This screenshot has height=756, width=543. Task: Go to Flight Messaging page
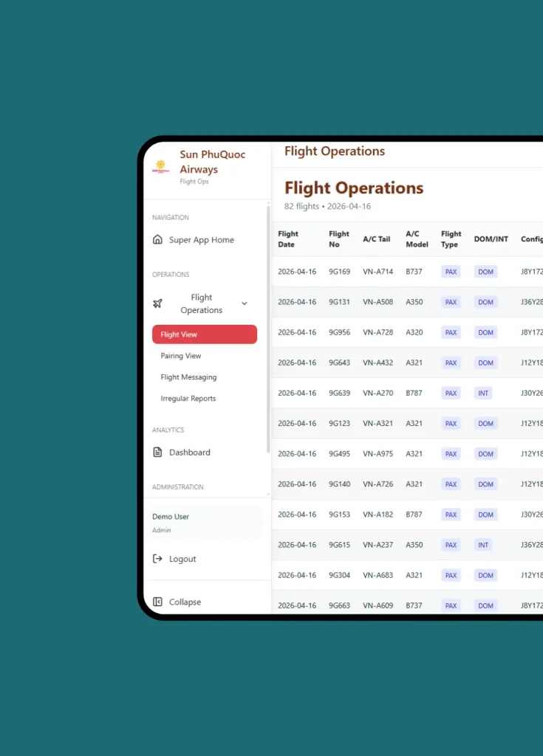pos(188,377)
